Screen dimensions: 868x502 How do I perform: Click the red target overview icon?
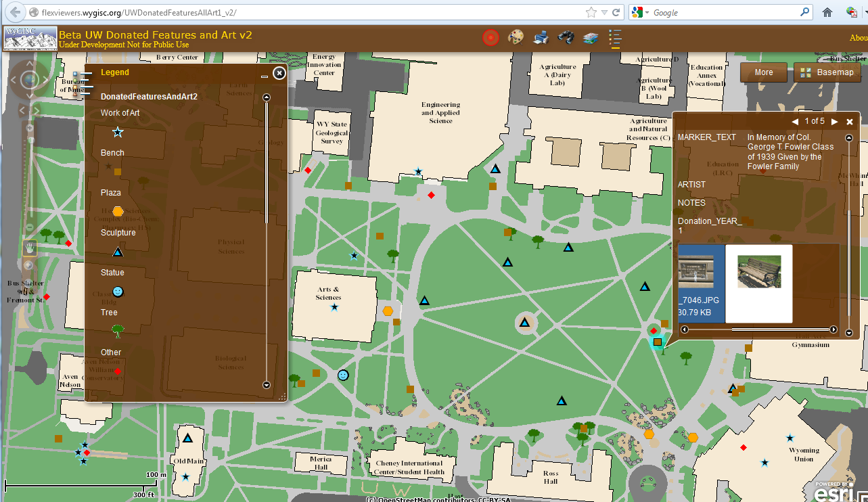point(490,37)
